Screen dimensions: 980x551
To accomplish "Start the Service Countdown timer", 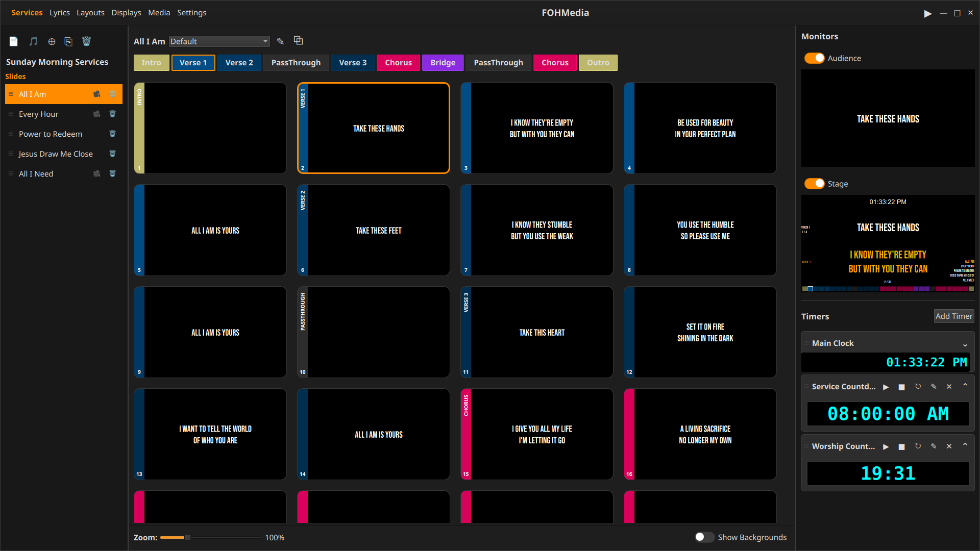I will 886,387.
